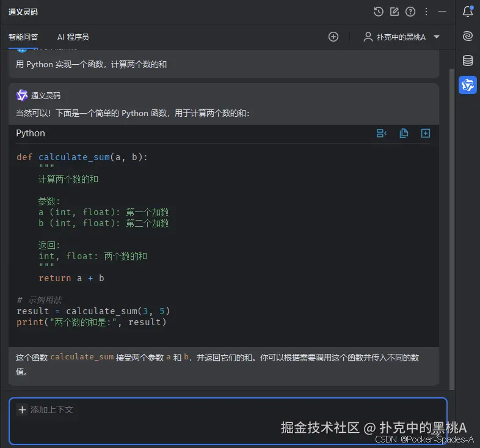The image size is (480, 448).
Task: Open chat history clock icon
Action: click(379, 12)
